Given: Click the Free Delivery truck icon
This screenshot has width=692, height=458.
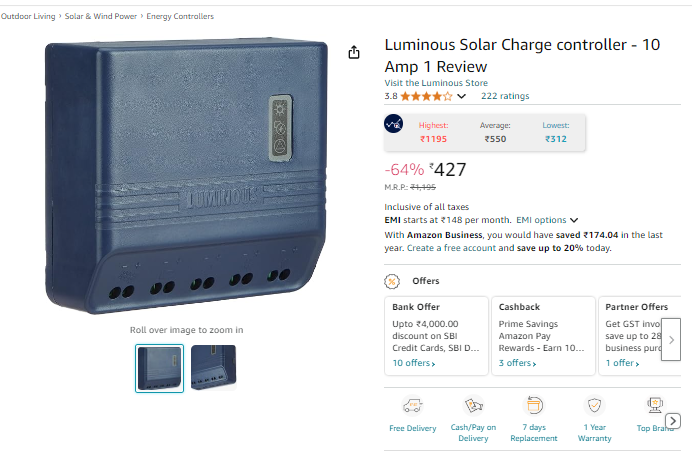Looking at the screenshot, I should [413, 405].
